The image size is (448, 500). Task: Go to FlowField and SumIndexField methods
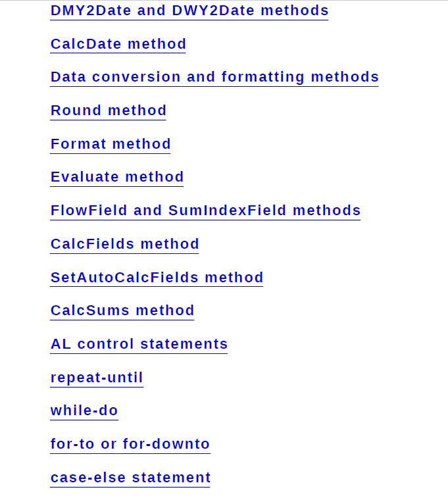coord(205,211)
